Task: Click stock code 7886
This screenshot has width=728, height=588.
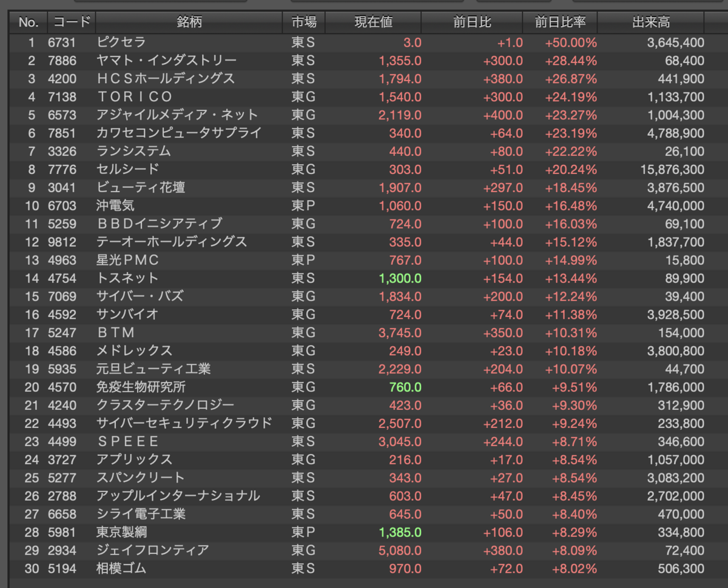Action: tap(62, 61)
